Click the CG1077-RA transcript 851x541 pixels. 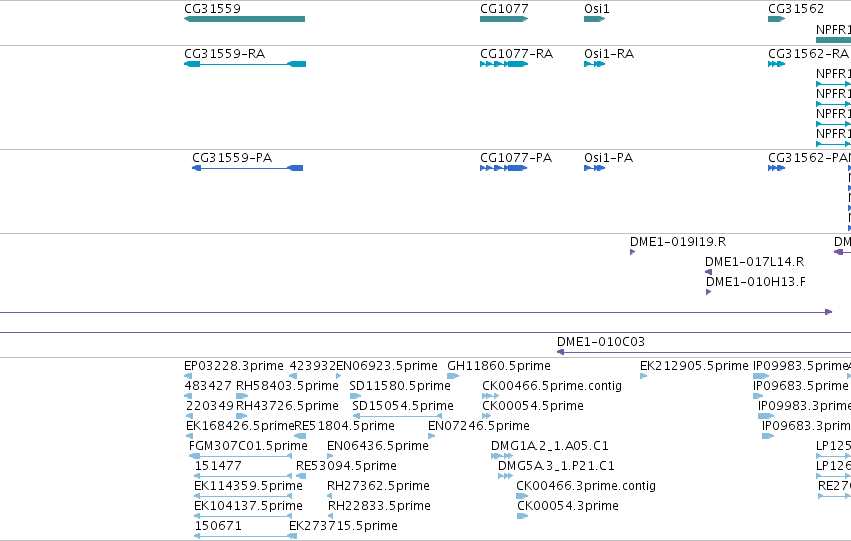504,64
